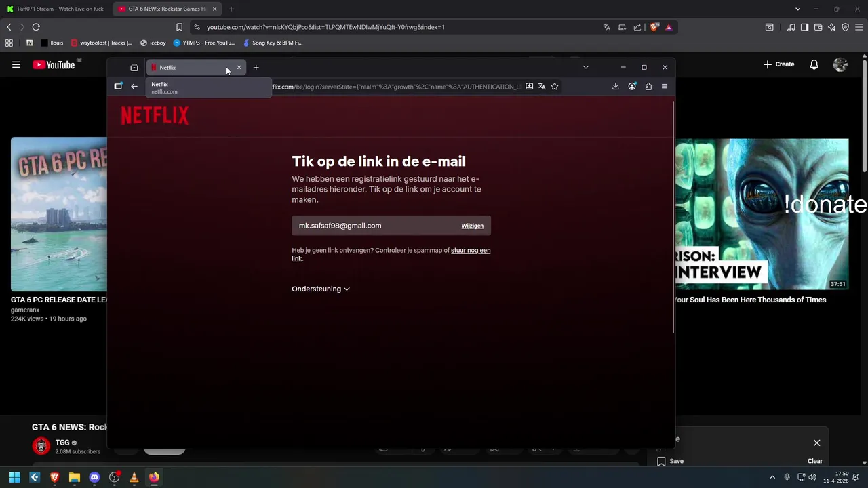Viewport: 868px width, 488px height.
Task: Open the downloads icon in Netflix window
Action: [615, 86]
